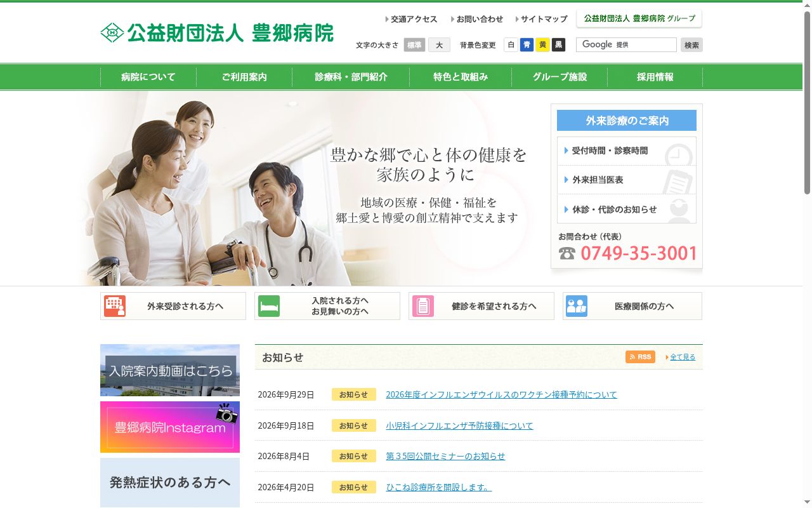The image size is (812, 508).
Task: Click the お知らせ tag beside 2026年8月4日
Action: [x=353, y=456]
